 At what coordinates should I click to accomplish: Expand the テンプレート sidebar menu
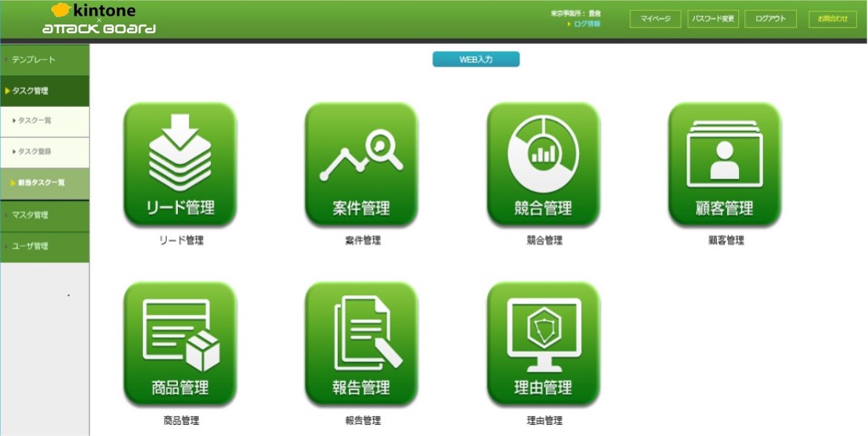pyautogui.click(x=44, y=60)
